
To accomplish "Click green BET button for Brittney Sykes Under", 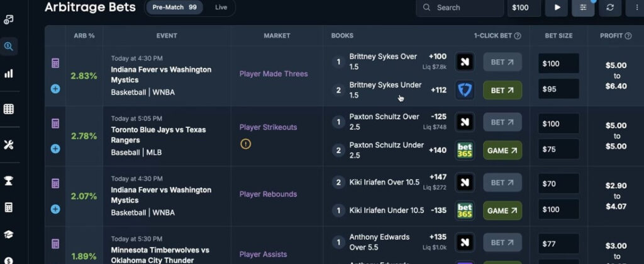I will click(502, 90).
